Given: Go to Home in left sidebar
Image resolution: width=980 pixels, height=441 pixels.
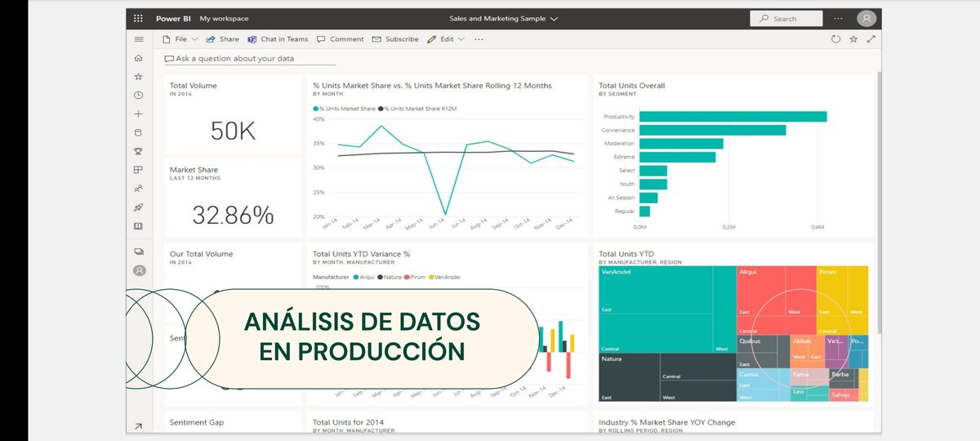Looking at the screenshot, I should [x=139, y=58].
